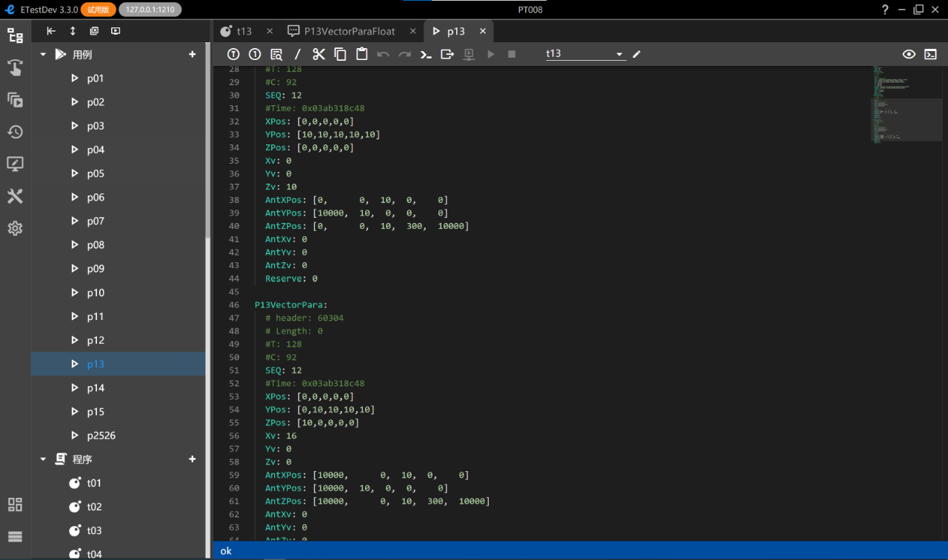Open the history clock sidebar icon
Screen dimensions: 948x560
[x=15, y=132]
